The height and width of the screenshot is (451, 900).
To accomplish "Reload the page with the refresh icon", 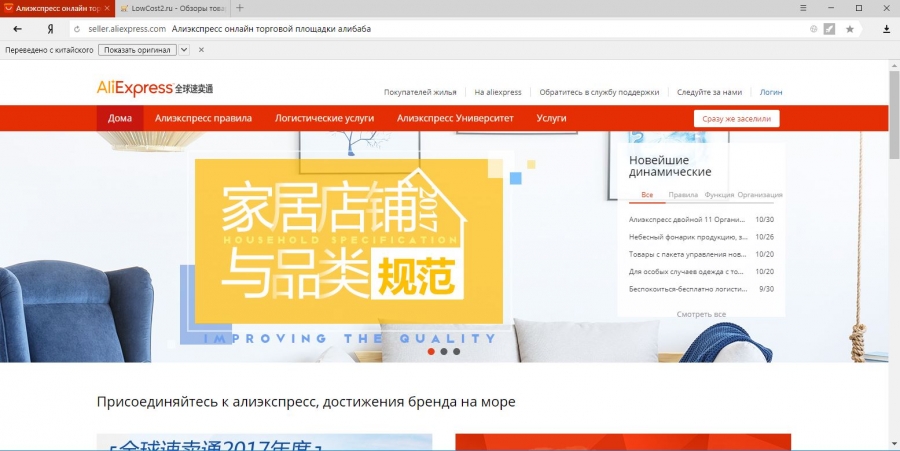I will [x=77, y=29].
